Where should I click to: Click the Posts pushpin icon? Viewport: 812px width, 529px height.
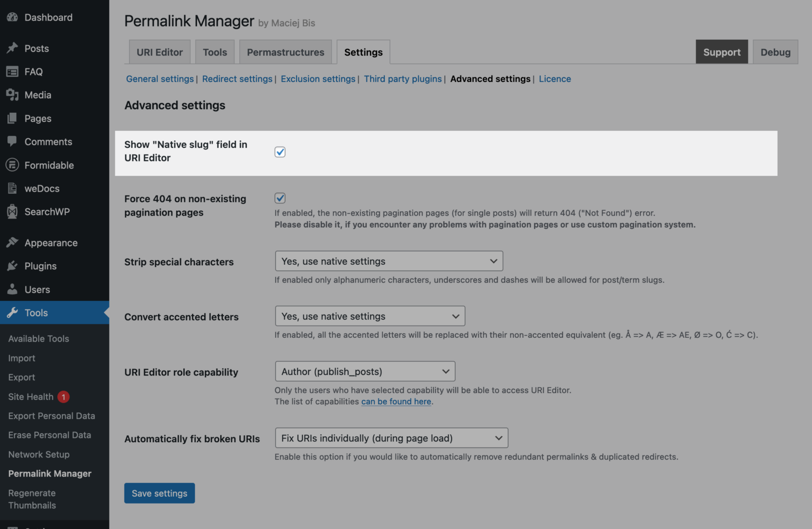tap(12, 48)
